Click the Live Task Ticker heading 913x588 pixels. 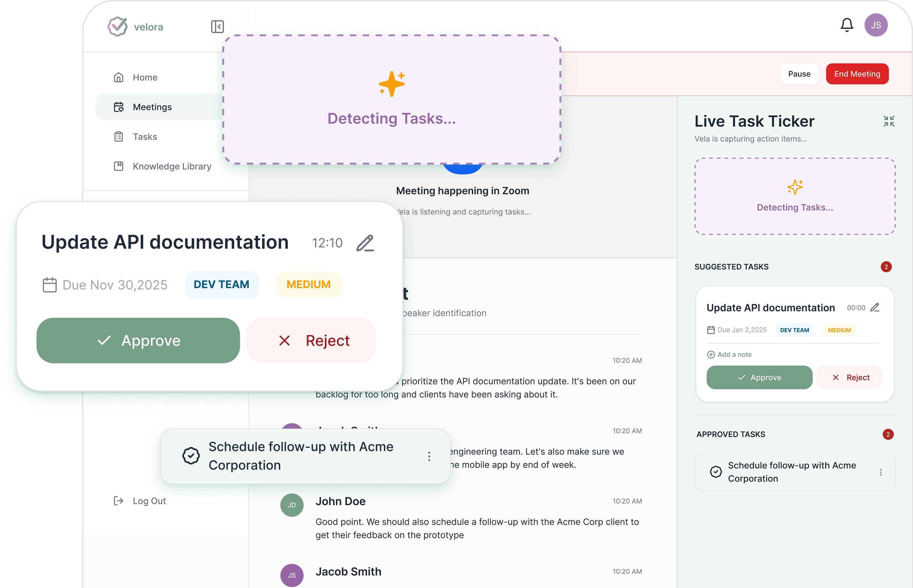pos(755,121)
